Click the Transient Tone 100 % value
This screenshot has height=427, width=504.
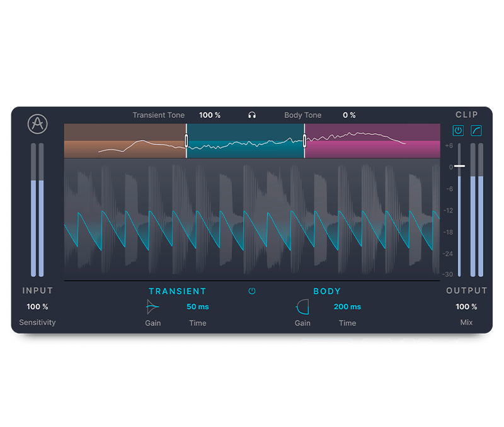pyautogui.click(x=210, y=115)
